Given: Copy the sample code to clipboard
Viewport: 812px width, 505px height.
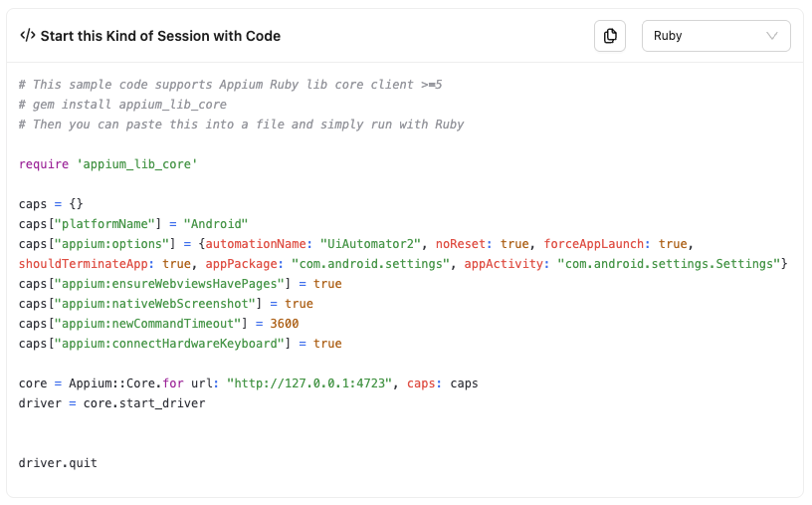Looking at the screenshot, I should coord(610,36).
